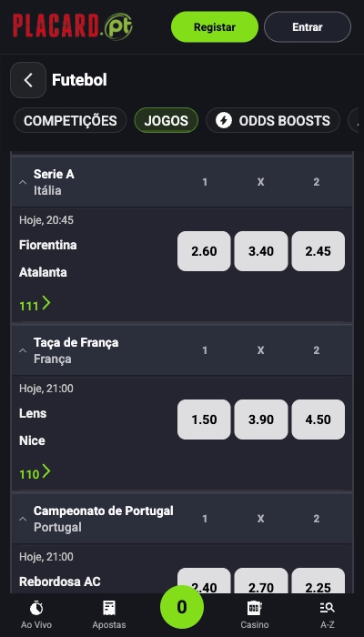Click the Placard.pt logo
364x637 pixels.
click(73, 26)
